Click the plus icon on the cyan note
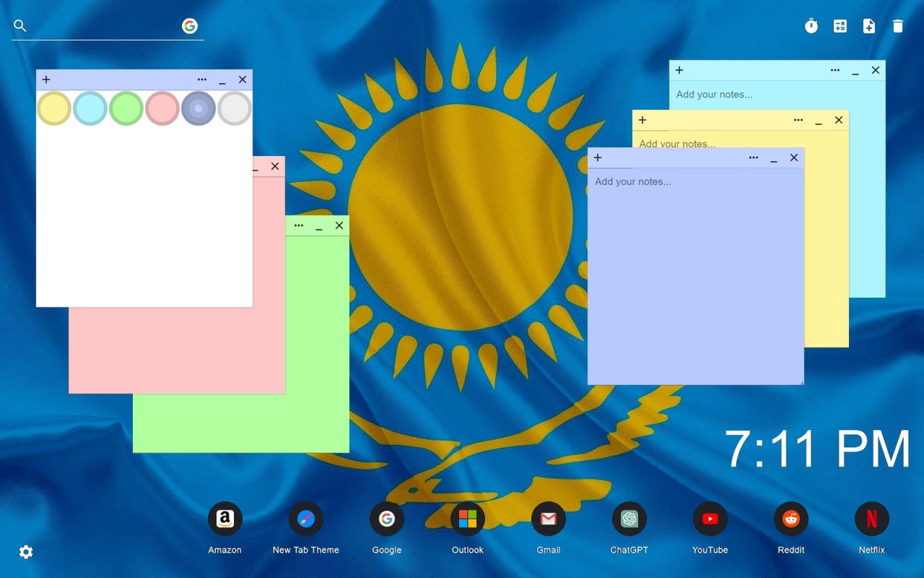Screen dimensions: 924x578 pos(679,70)
